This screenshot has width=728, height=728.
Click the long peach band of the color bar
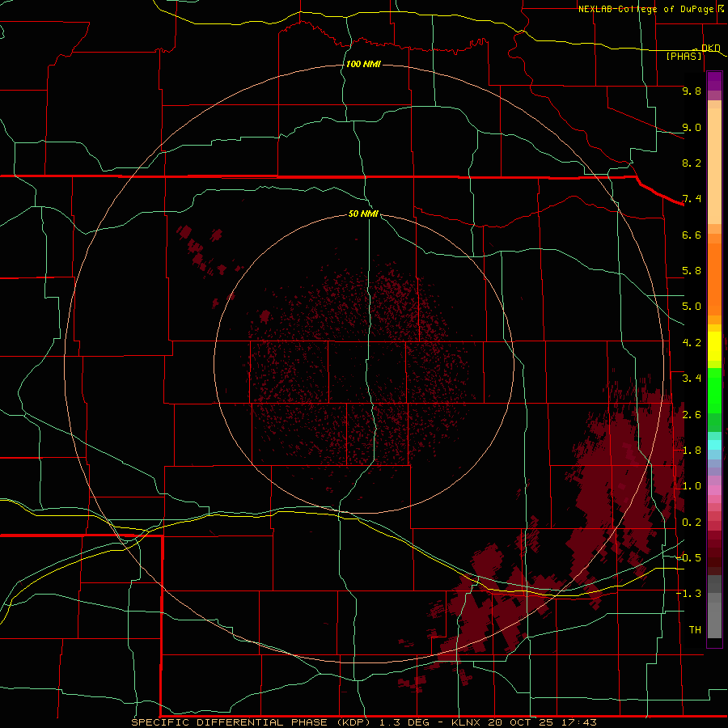pos(714,166)
